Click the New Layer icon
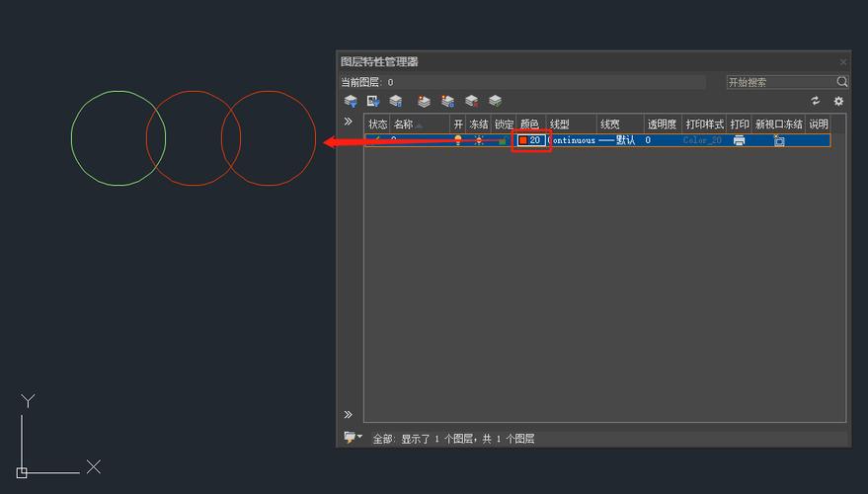Screen dimensions: 868x494 tap(424, 101)
